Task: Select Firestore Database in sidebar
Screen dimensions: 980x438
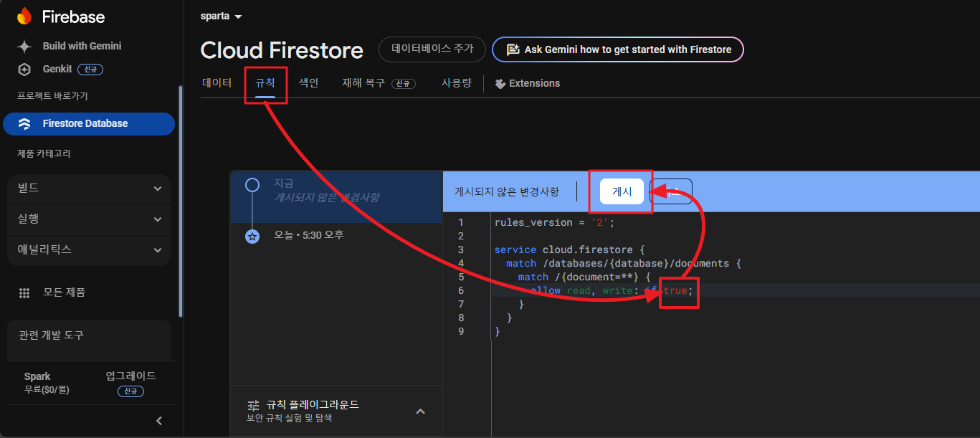Action: [x=89, y=123]
